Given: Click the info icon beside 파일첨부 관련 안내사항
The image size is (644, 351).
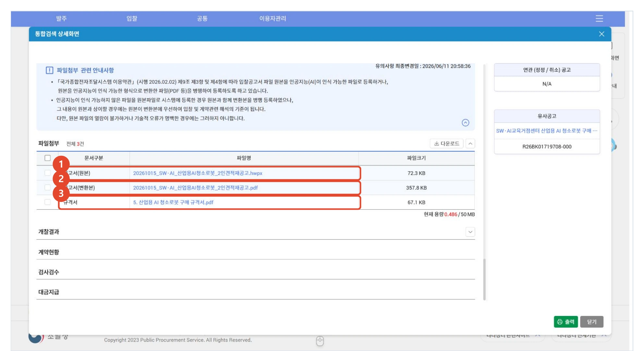Looking at the screenshot, I should (49, 70).
